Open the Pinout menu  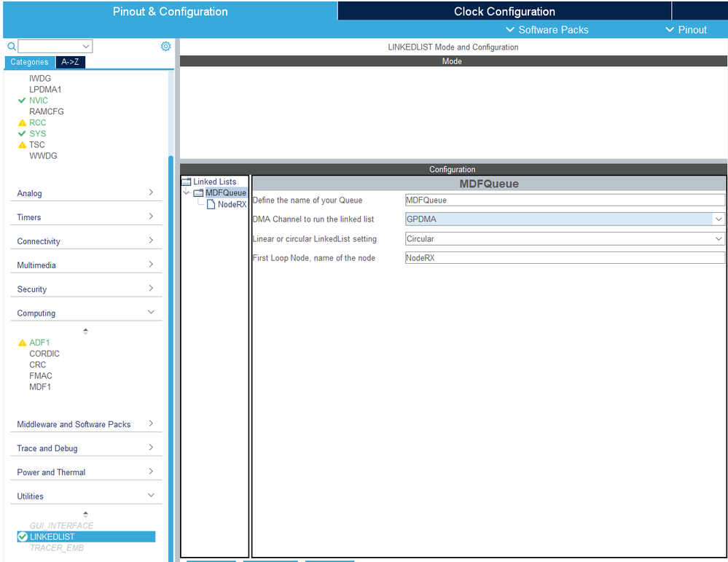[686, 30]
